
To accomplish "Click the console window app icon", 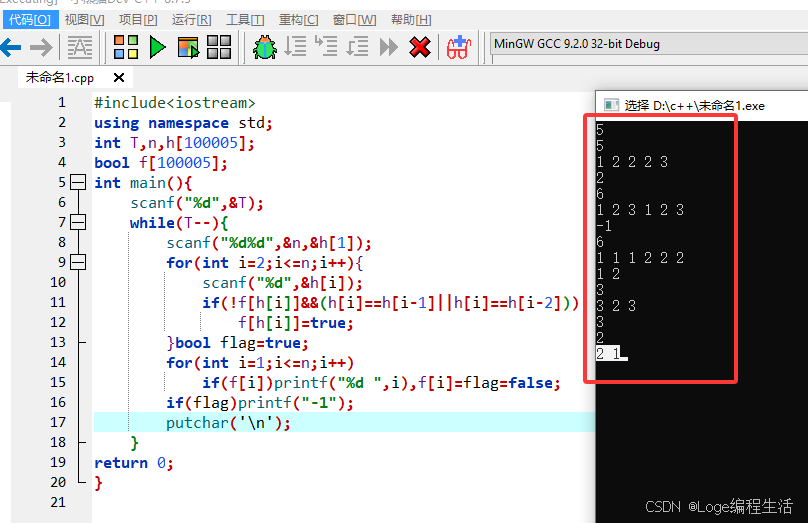I will click(611, 105).
